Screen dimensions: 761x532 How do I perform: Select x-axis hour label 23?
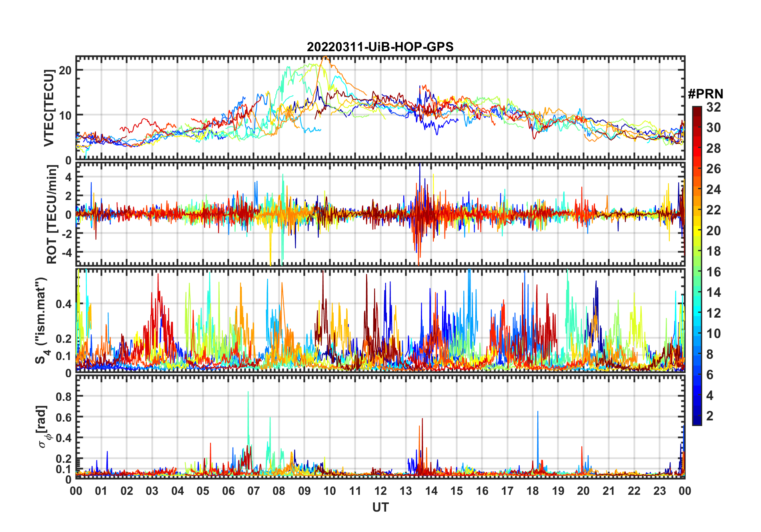click(x=660, y=491)
